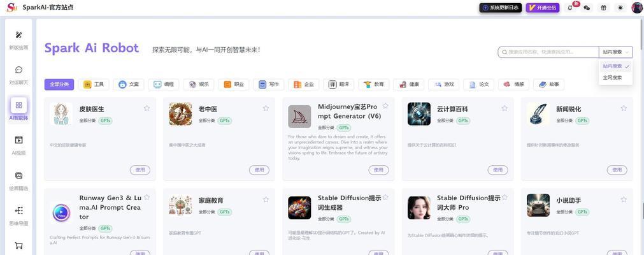644x255 pixels.
Task: Filter by 论文 category
Action: (479, 84)
